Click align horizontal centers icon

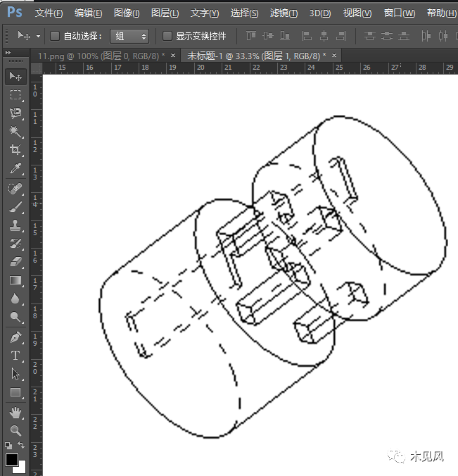pyautogui.click(x=324, y=36)
